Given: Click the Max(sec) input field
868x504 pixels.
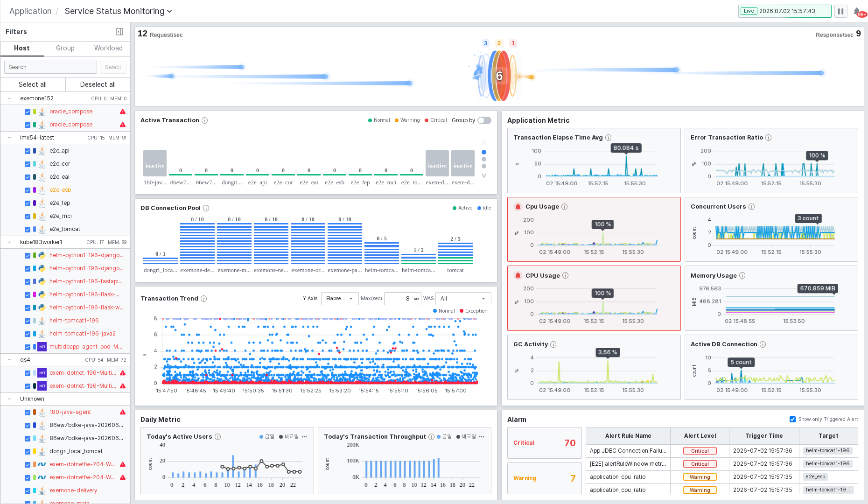Looking at the screenshot, I should (403, 299).
